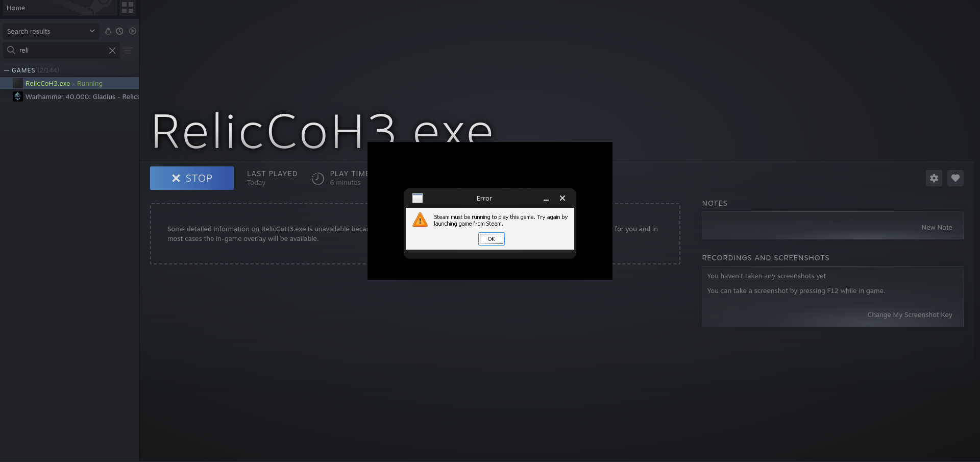The width and height of the screenshot is (980, 462).
Task: Click the 'Steam must be running' error message
Action: pyautogui.click(x=501, y=220)
